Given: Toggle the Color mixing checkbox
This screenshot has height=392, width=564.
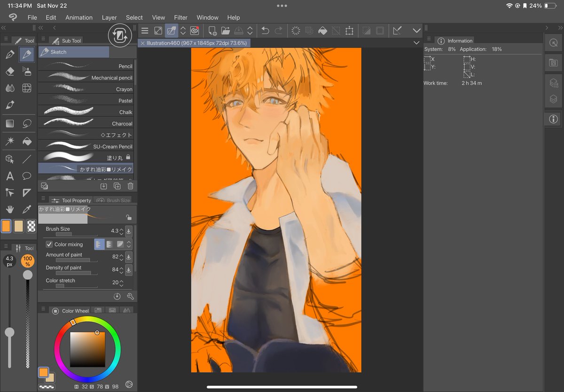Looking at the screenshot, I should [x=49, y=244].
